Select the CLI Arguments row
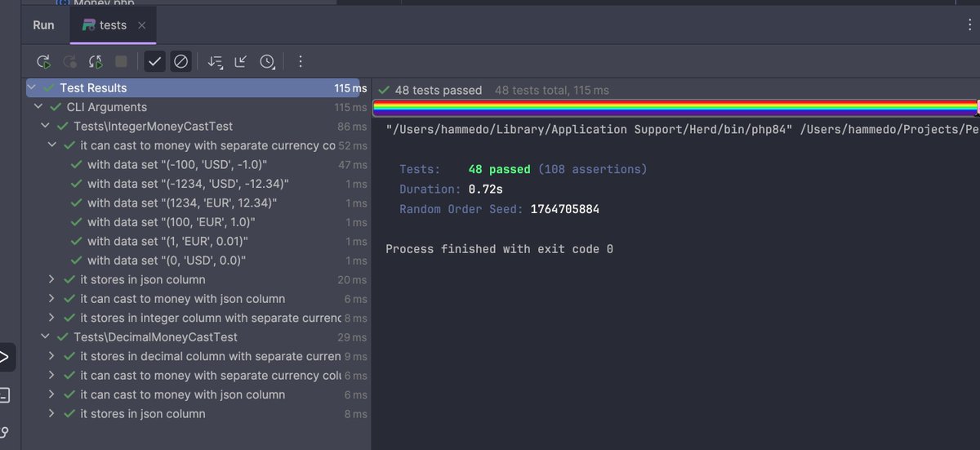The image size is (980, 450). (198, 107)
